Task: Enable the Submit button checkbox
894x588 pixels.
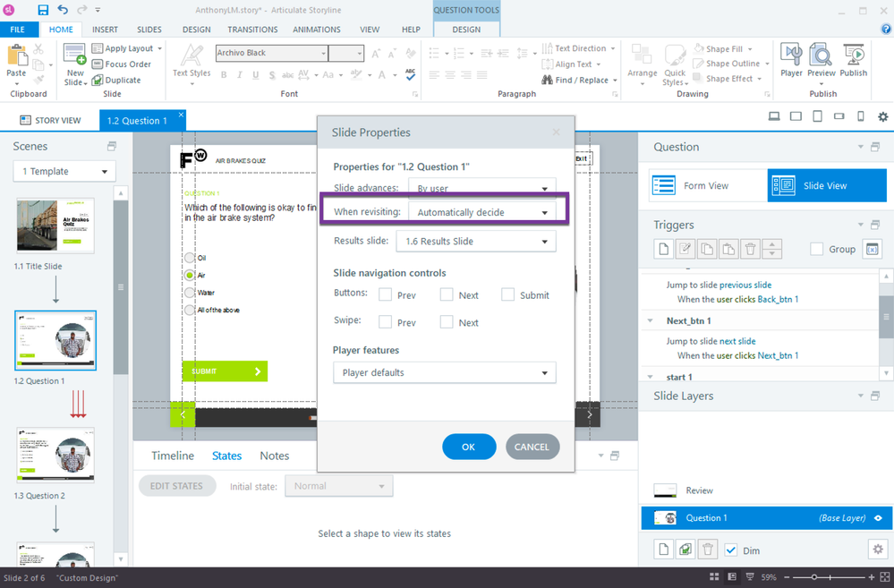Action: 507,294
